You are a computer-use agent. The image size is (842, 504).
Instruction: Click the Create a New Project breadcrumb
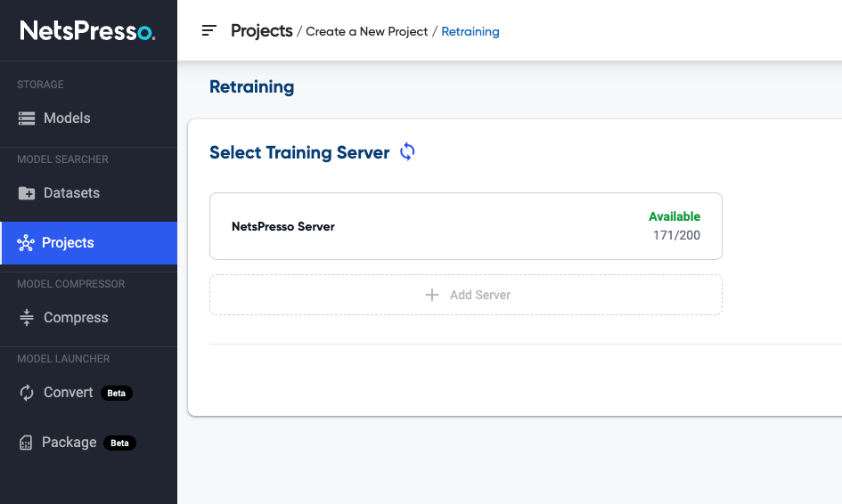367,32
